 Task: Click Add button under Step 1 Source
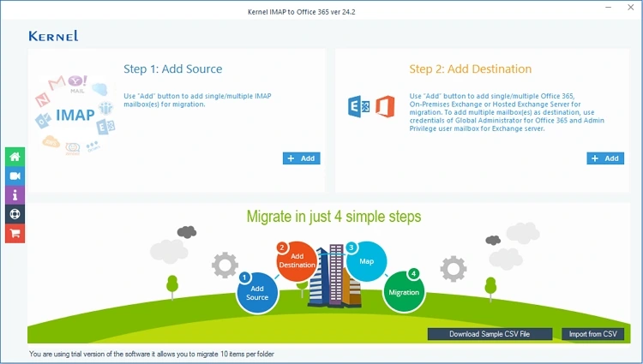(x=302, y=158)
